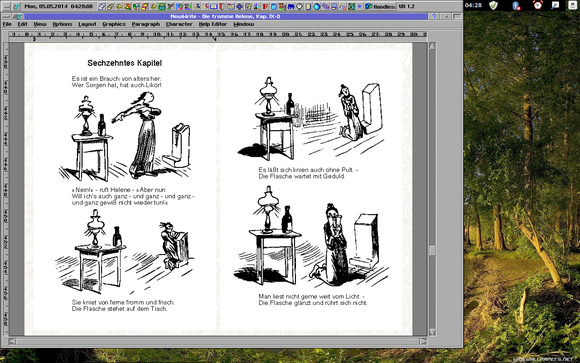Click the text 'Die Flasche wartet mit Geduld.'
Viewport: 580px width, 363px height.
pyautogui.click(x=302, y=176)
